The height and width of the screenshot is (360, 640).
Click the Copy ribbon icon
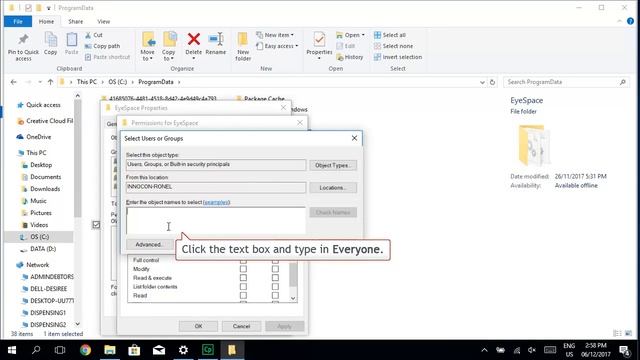(51, 40)
